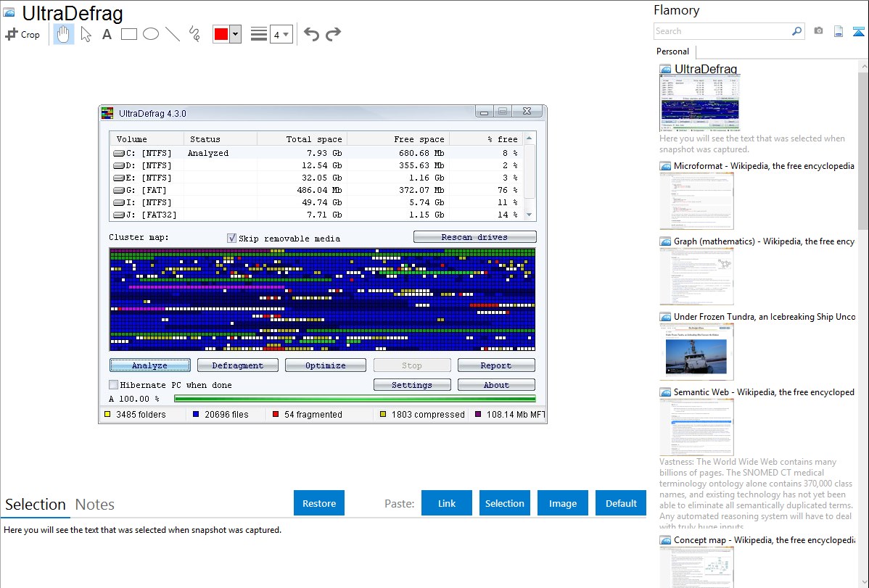The width and height of the screenshot is (869, 588).
Task: Switch to the Selection tab
Action: (x=36, y=505)
